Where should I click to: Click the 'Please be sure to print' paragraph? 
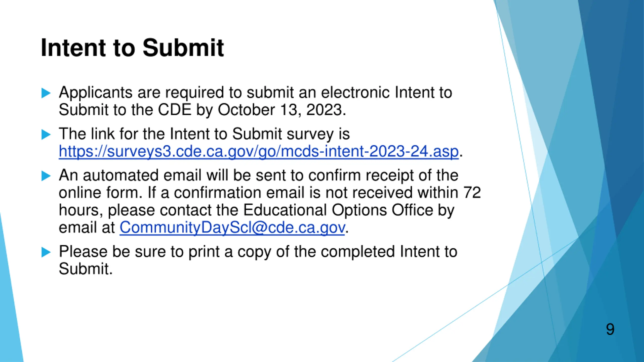click(x=258, y=260)
